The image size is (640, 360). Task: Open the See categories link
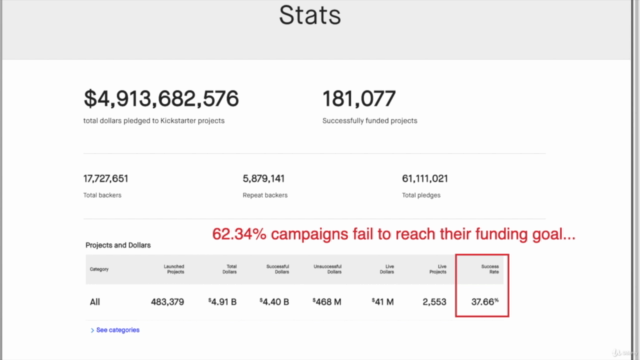(118, 330)
